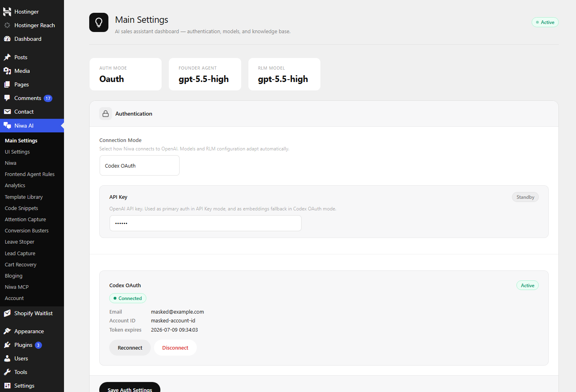
Task: Open Template Library
Action: coord(24,197)
